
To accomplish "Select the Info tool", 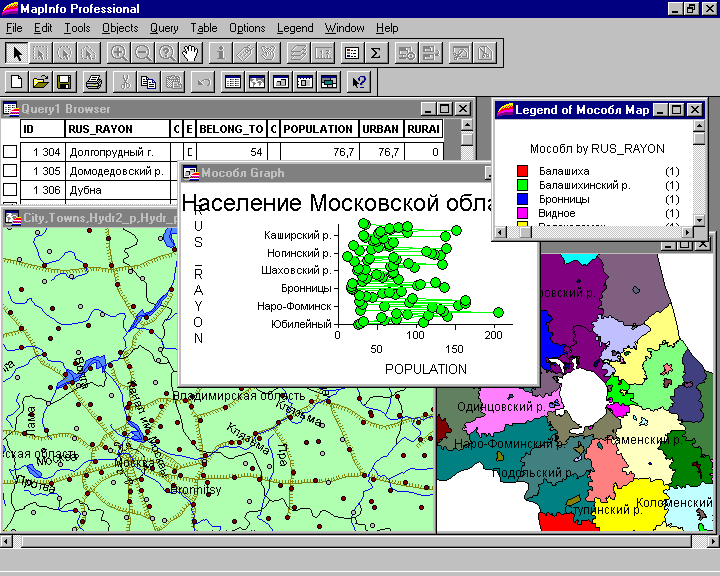I will coord(220,53).
